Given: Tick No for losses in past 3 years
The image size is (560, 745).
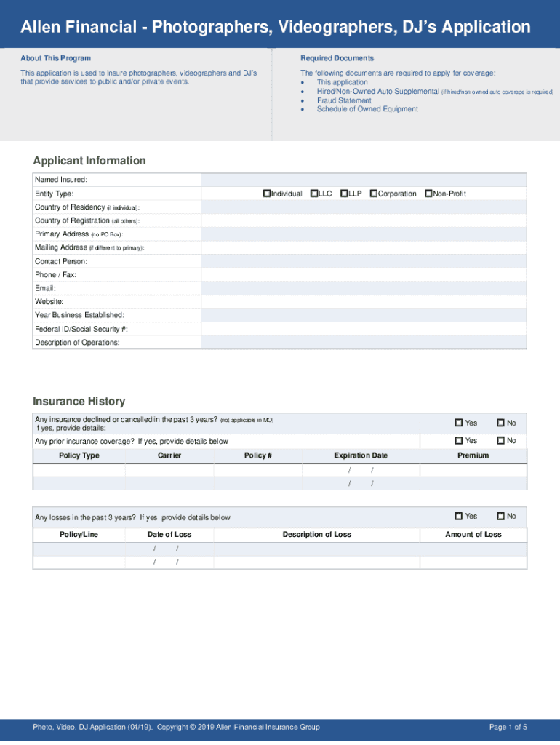Looking at the screenshot, I should [500, 516].
